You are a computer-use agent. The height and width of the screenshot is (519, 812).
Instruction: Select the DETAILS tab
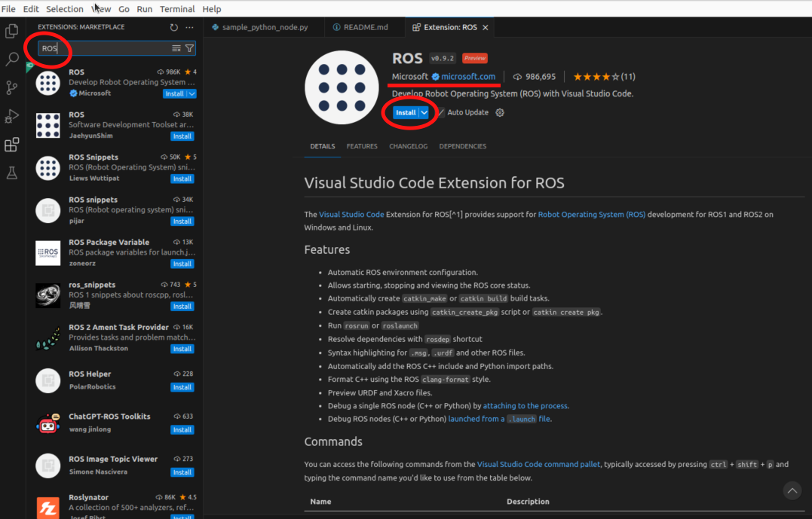(322, 146)
